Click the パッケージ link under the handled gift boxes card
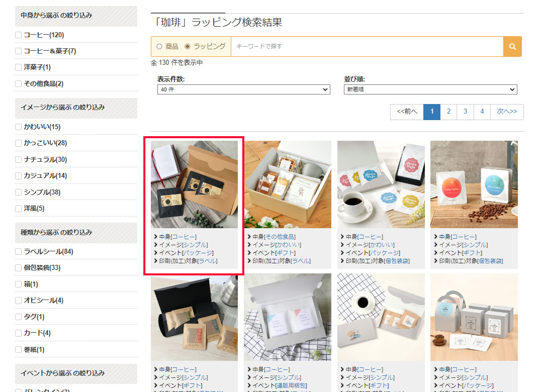Viewport: 543px width, 392px height. coord(478,386)
